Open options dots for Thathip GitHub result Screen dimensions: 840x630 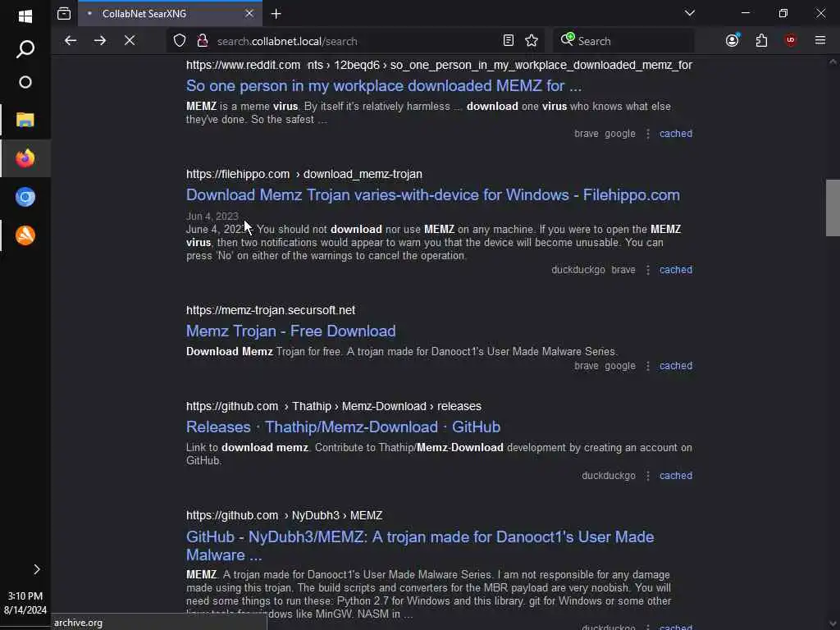coord(648,476)
